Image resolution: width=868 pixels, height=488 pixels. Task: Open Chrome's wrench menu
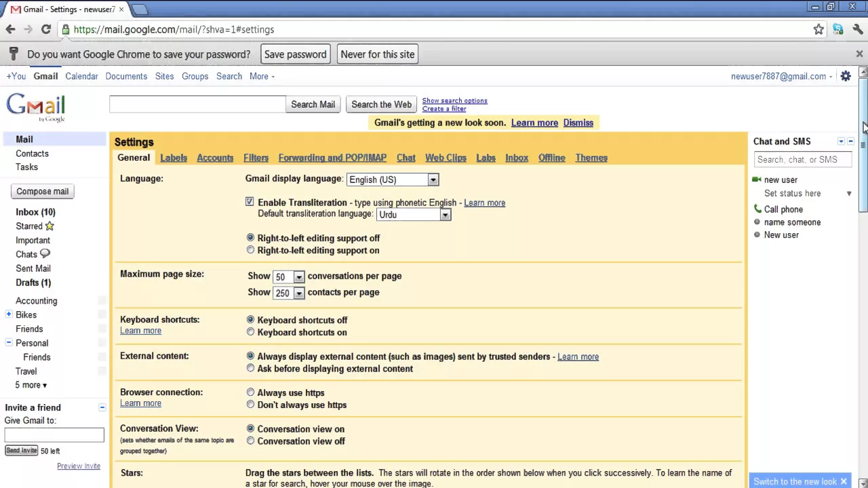click(858, 29)
